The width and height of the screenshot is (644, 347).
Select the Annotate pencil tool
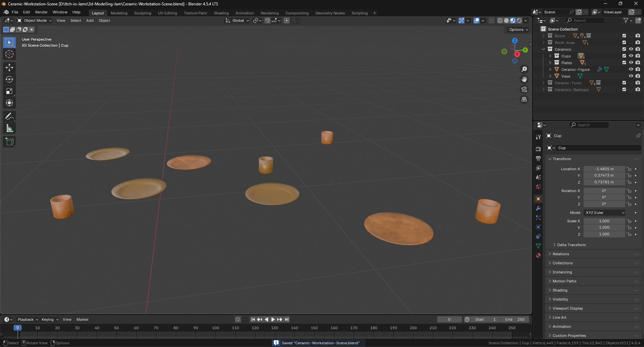pos(9,117)
